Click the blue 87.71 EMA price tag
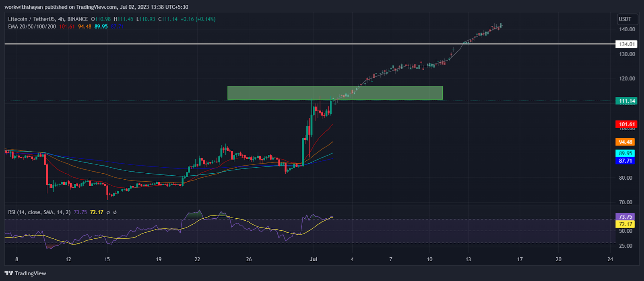The image size is (644, 281). (x=625, y=161)
